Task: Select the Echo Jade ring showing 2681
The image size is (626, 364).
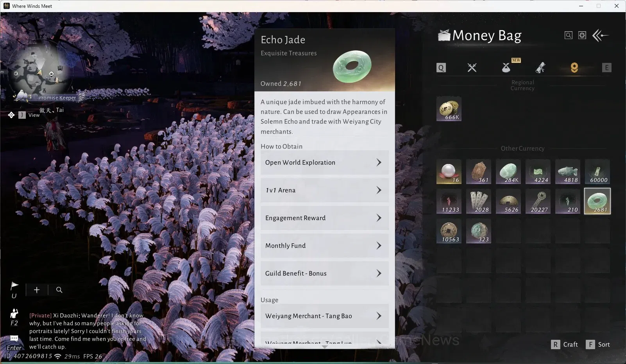Action: pyautogui.click(x=597, y=201)
